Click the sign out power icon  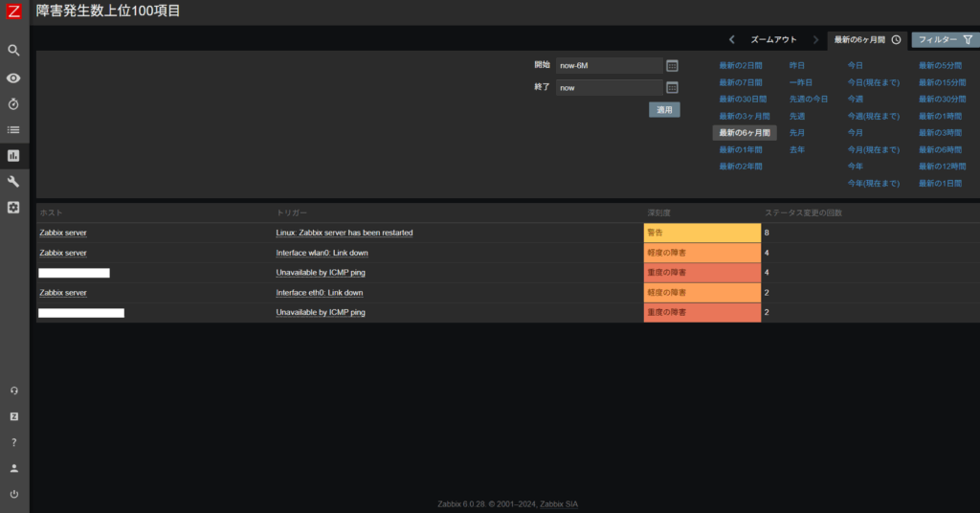click(x=13, y=494)
